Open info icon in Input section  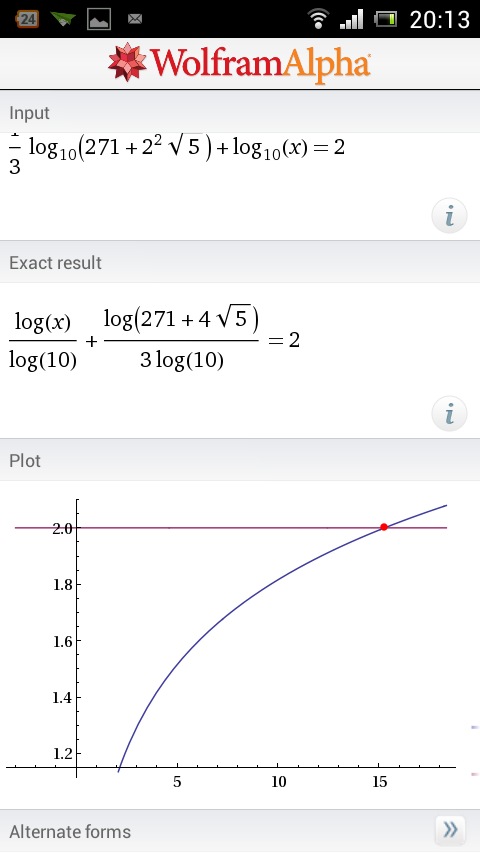tap(449, 216)
